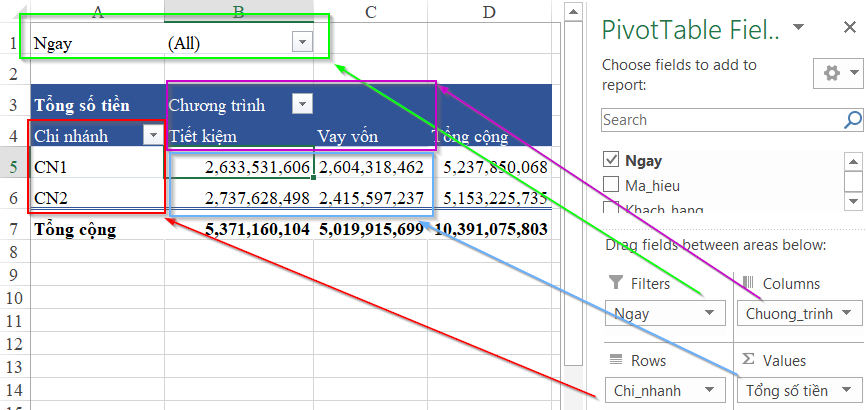This screenshot has height=410, width=866.
Task: Click the funnel icon beside the Filters label
Action: pyautogui.click(x=613, y=284)
